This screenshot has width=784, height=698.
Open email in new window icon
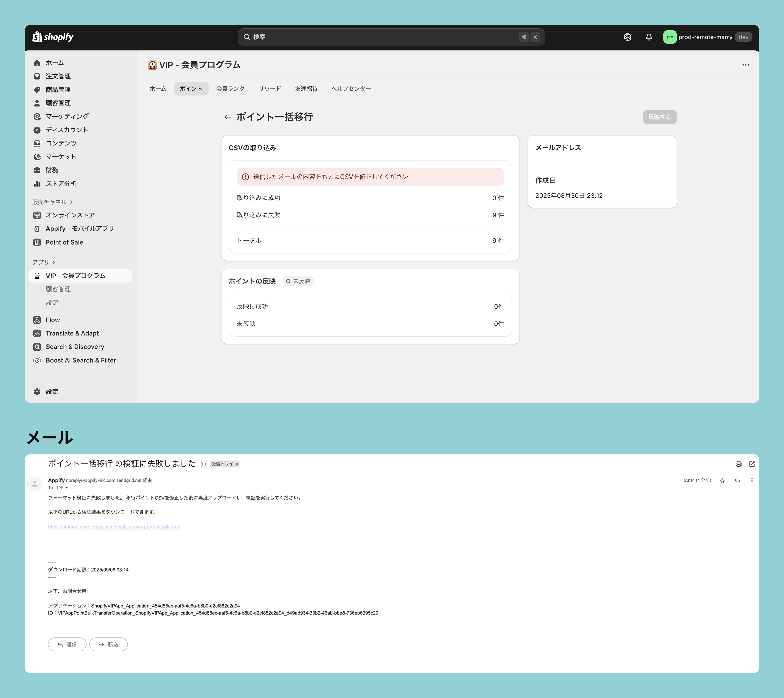pyautogui.click(x=752, y=464)
